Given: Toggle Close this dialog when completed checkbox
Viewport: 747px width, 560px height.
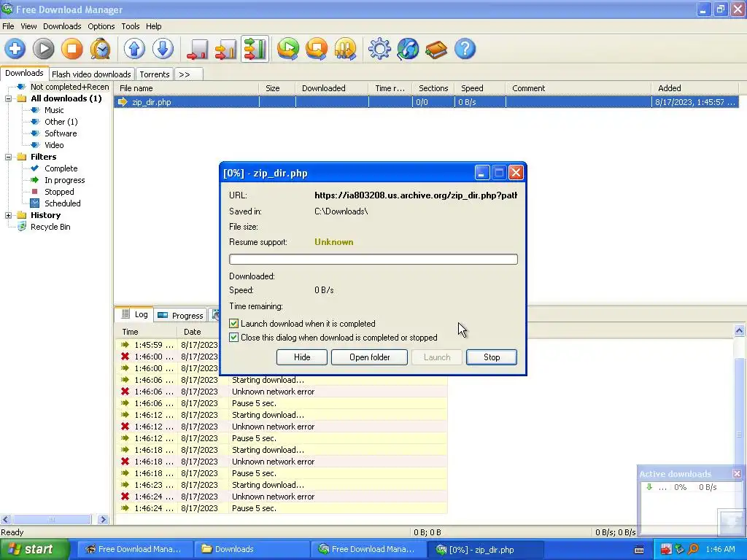Looking at the screenshot, I should tap(234, 338).
